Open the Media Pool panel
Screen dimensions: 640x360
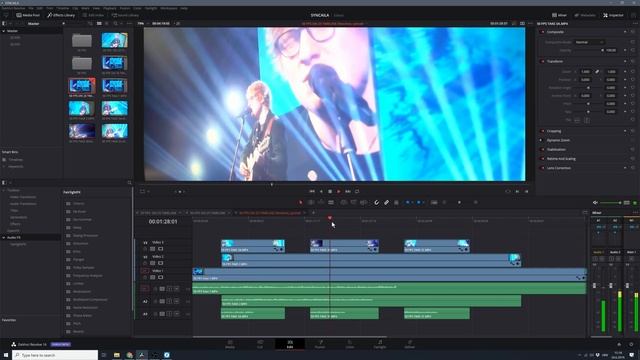click(x=28, y=15)
